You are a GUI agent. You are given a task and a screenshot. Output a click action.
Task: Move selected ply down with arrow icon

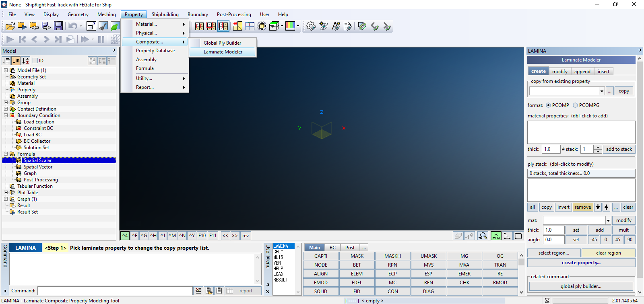pos(598,207)
